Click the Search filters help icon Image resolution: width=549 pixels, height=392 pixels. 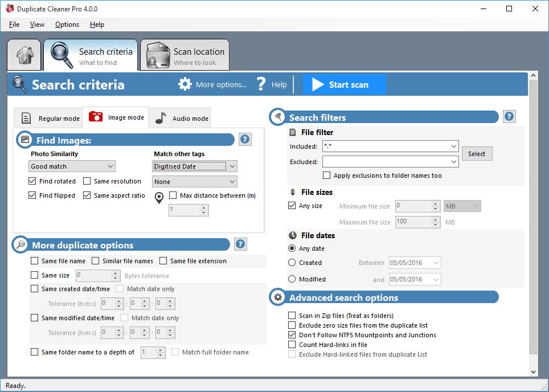click(x=509, y=116)
